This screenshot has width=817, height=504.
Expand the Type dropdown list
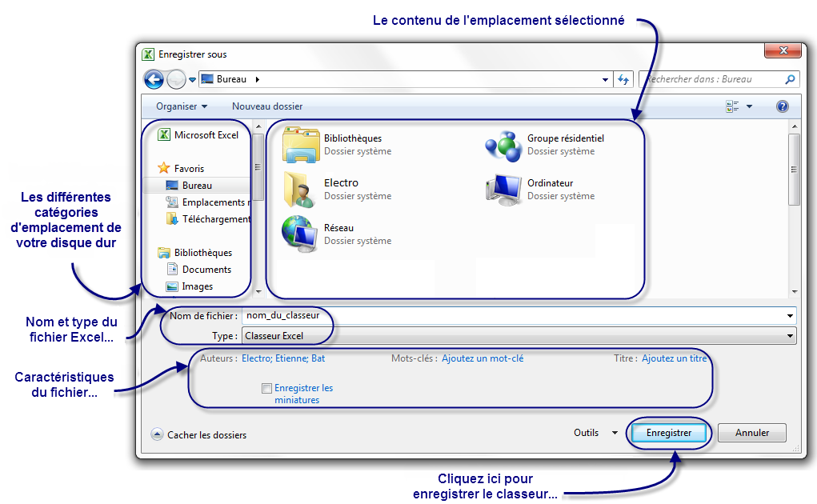(x=791, y=336)
